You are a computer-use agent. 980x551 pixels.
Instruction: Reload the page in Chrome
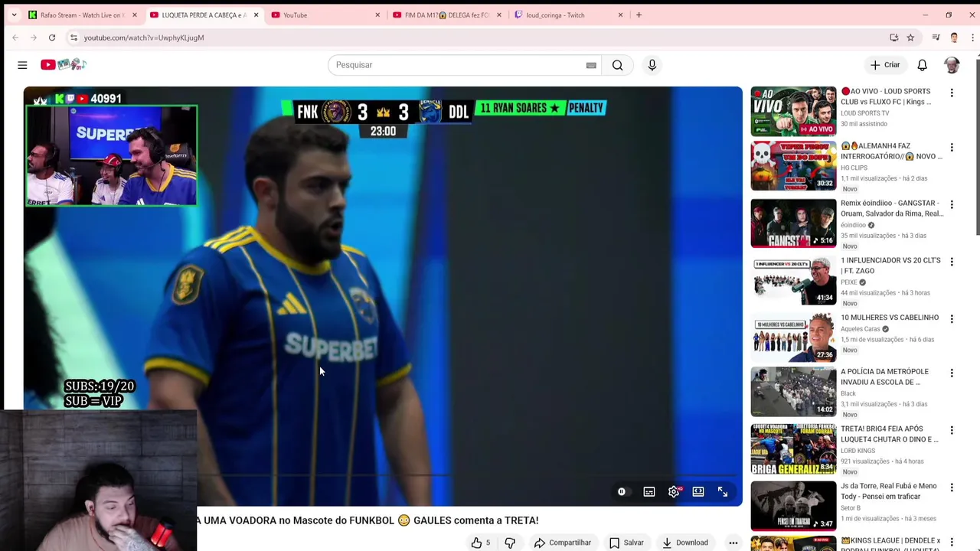(x=52, y=37)
